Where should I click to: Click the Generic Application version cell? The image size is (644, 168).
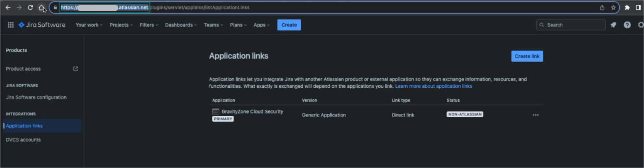[x=324, y=115]
